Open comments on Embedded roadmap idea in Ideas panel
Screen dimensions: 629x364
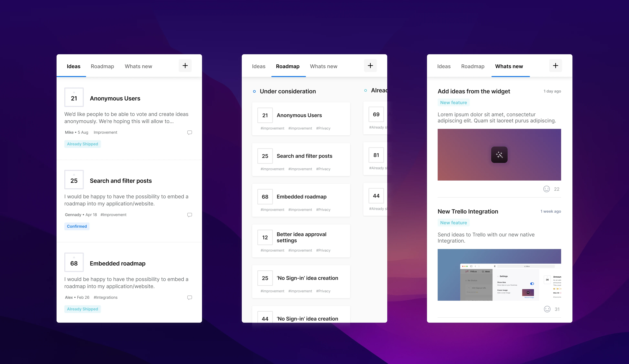click(189, 297)
